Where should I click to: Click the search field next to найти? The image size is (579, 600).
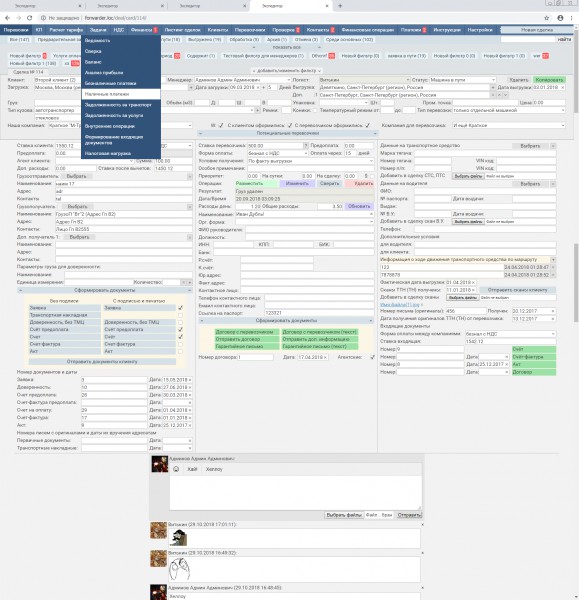click(x=528, y=39)
